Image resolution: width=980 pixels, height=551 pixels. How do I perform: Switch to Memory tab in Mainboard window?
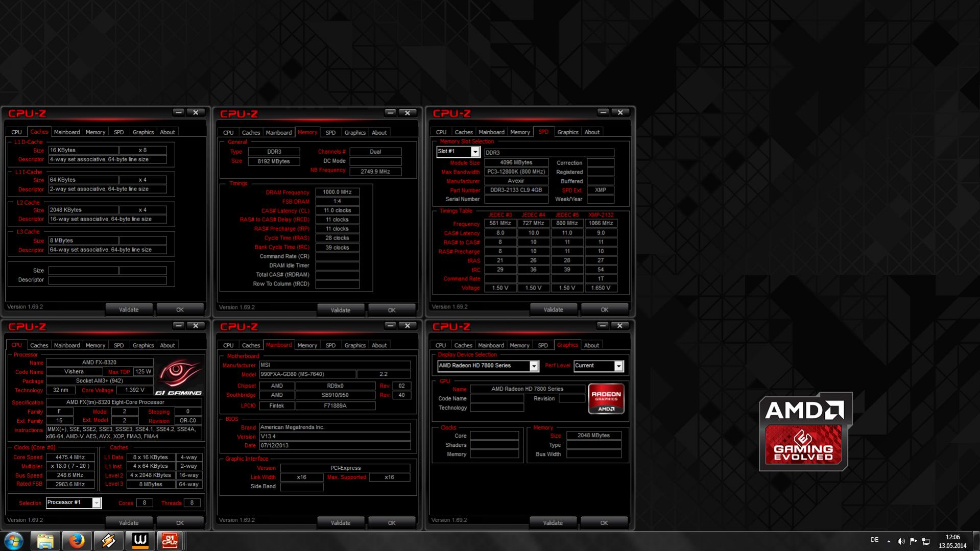(307, 346)
